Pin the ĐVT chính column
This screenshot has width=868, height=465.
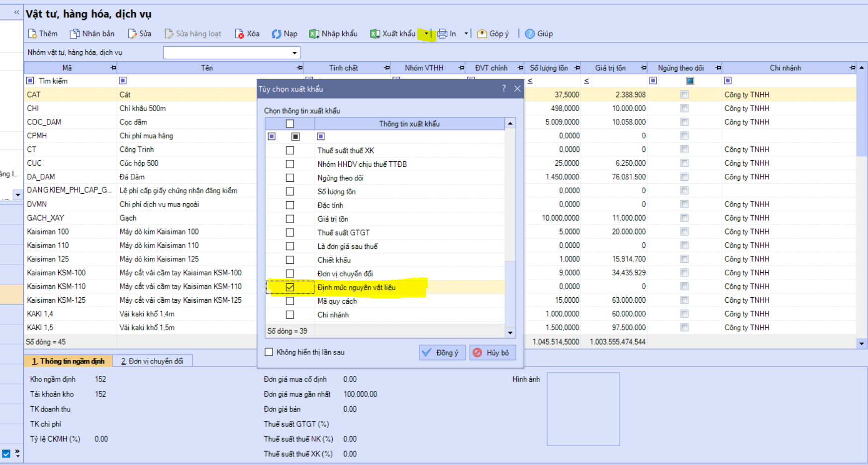tap(520, 68)
